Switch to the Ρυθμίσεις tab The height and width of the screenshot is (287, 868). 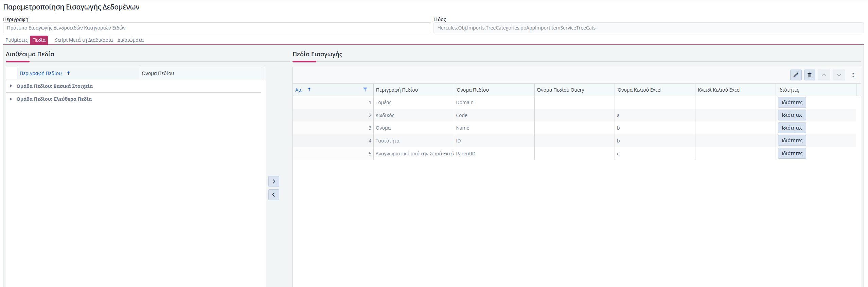pos(16,40)
